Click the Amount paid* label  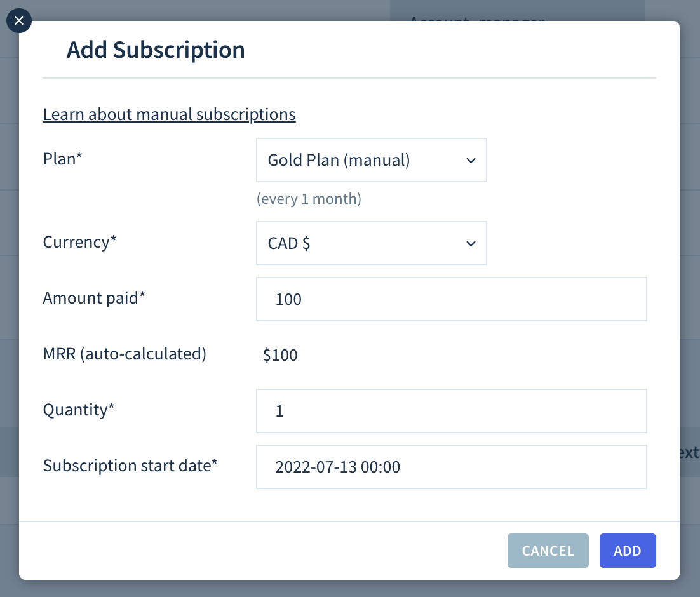click(94, 298)
